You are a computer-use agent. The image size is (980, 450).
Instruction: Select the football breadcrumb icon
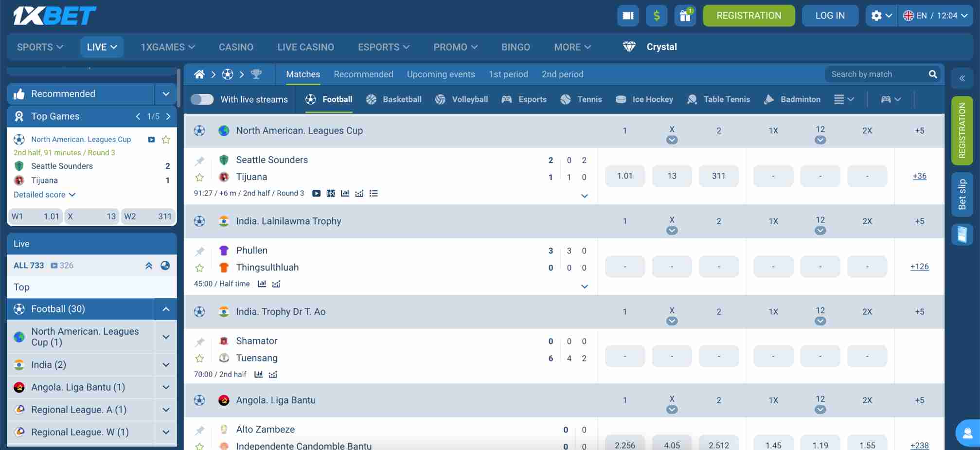228,74
